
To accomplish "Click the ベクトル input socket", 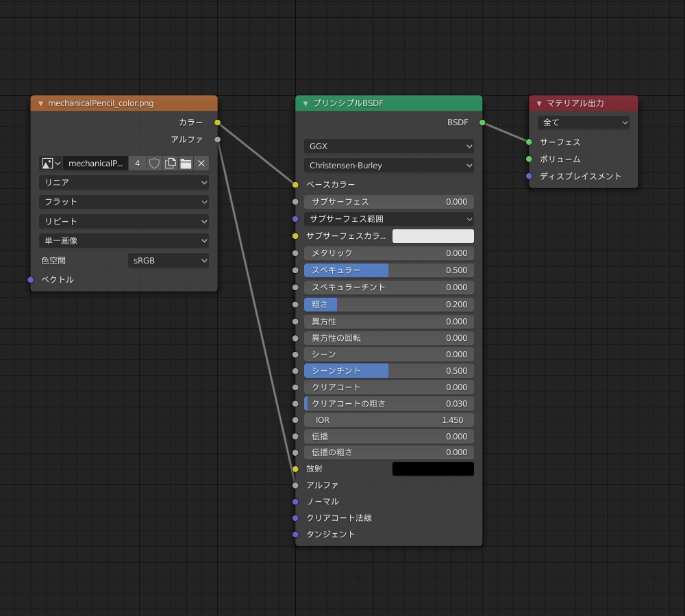I will click(x=31, y=280).
